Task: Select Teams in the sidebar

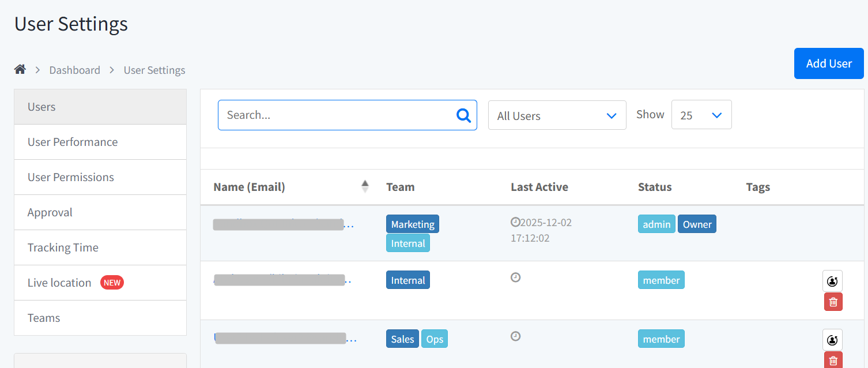Action: pyautogui.click(x=44, y=318)
